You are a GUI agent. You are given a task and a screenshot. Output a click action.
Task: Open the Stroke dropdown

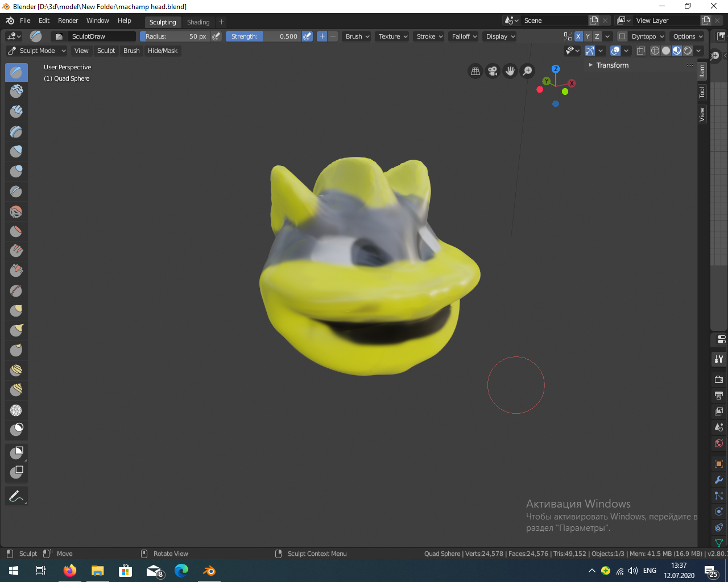coord(429,36)
